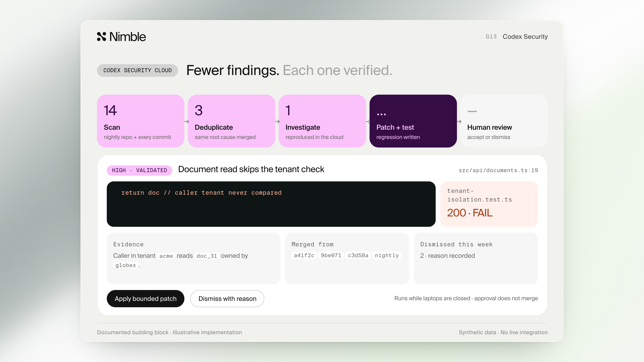Click 'Synthetic data · No live integration' footer
This screenshot has height=362, width=644.
click(x=503, y=332)
